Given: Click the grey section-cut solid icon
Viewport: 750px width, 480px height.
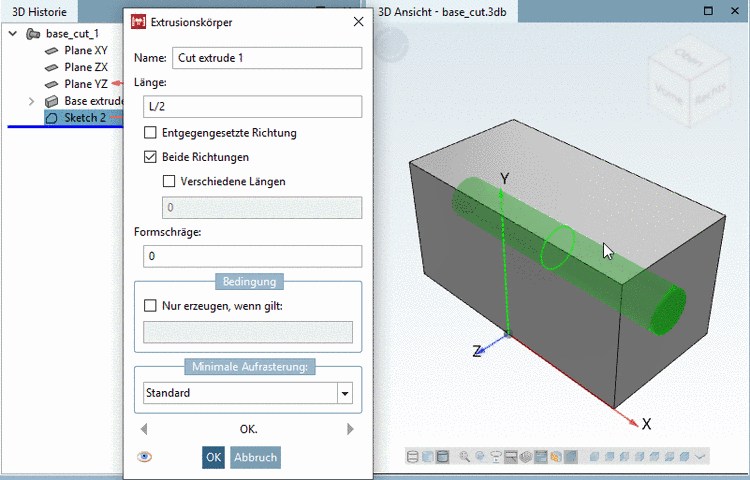Looking at the screenshot, I should [526, 457].
